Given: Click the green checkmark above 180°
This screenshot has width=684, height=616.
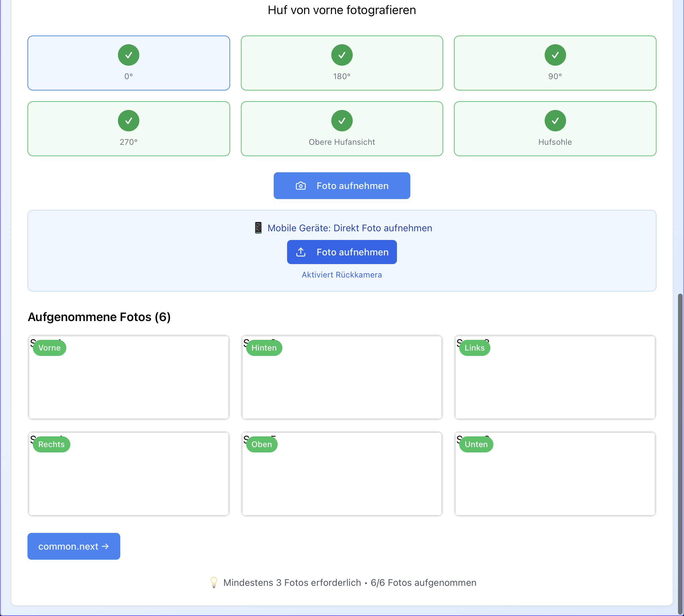Looking at the screenshot, I should pos(342,55).
